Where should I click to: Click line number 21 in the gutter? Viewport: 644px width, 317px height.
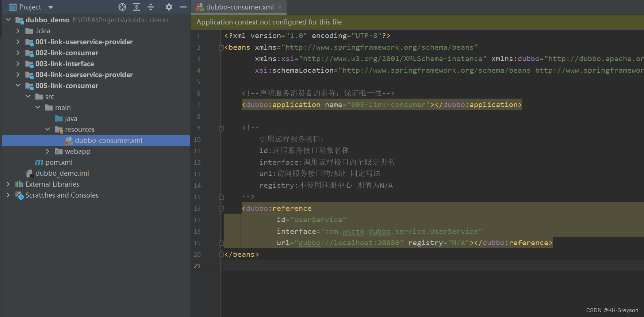click(x=197, y=266)
